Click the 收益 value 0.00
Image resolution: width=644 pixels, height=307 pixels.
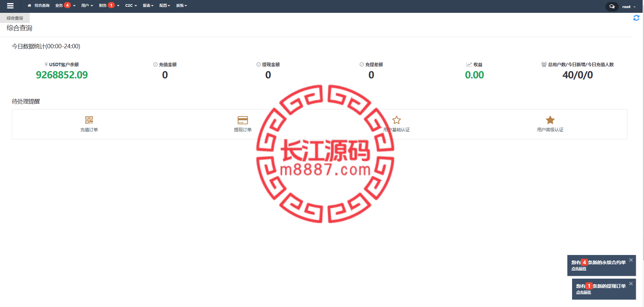(x=474, y=75)
